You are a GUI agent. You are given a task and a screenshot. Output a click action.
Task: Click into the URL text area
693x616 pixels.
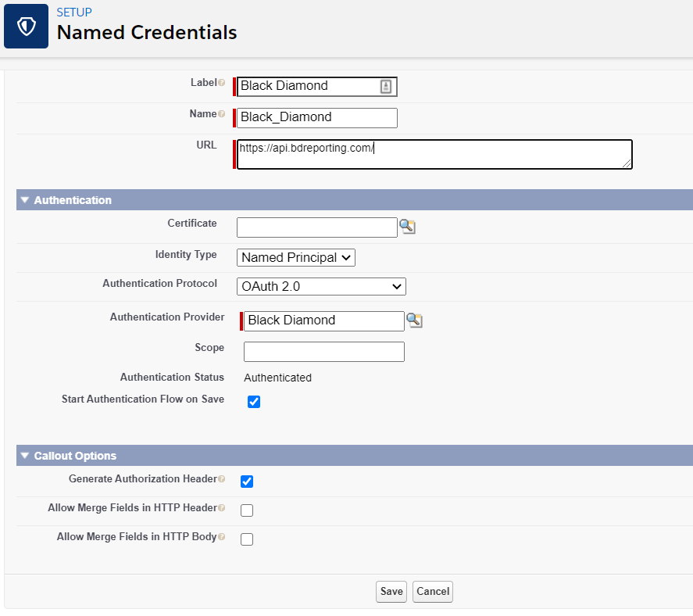click(434, 154)
